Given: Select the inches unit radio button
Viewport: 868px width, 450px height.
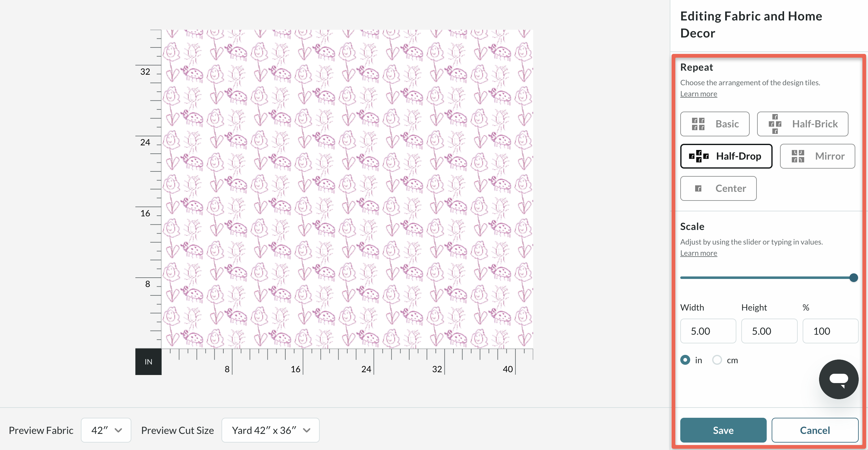Looking at the screenshot, I should [685, 360].
